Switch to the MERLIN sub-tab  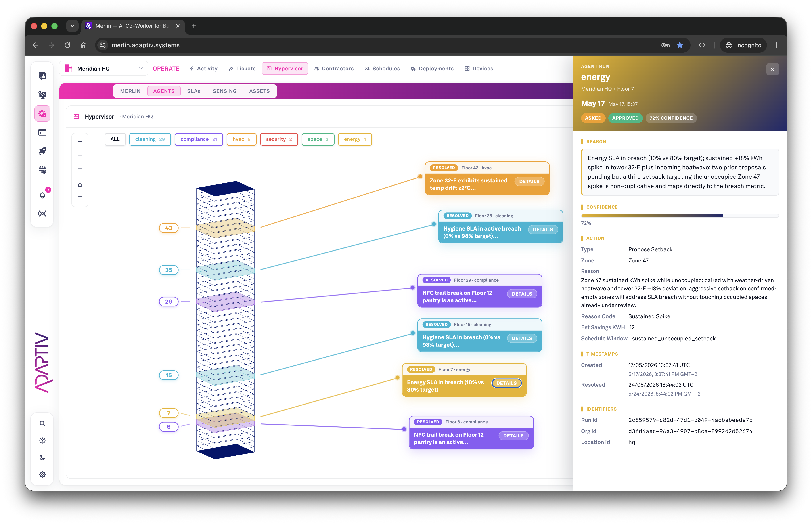(x=130, y=91)
